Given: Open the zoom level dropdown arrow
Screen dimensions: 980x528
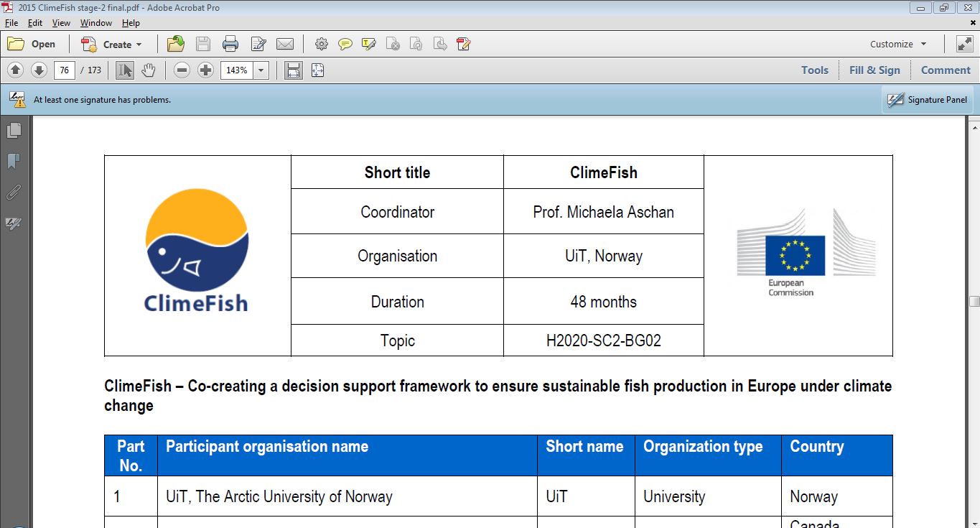Looking at the screenshot, I should (x=261, y=70).
